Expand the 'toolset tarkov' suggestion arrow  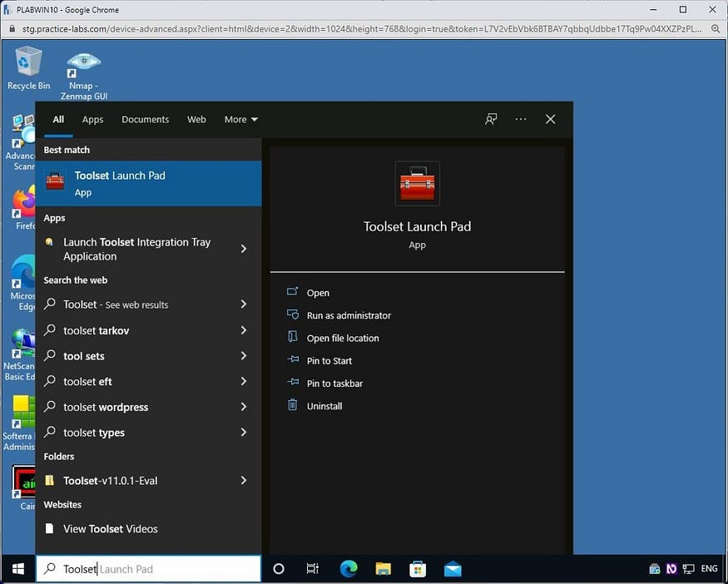pos(244,330)
